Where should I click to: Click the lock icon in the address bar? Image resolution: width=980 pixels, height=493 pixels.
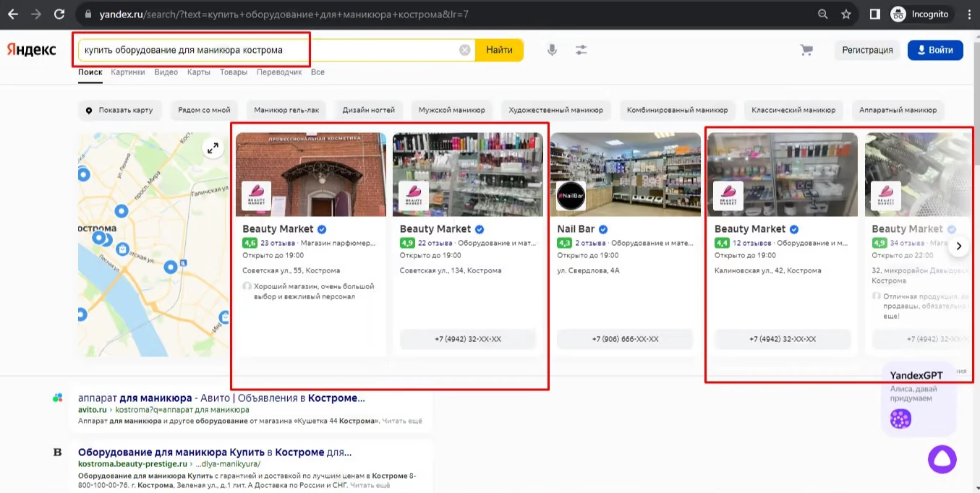(88, 14)
